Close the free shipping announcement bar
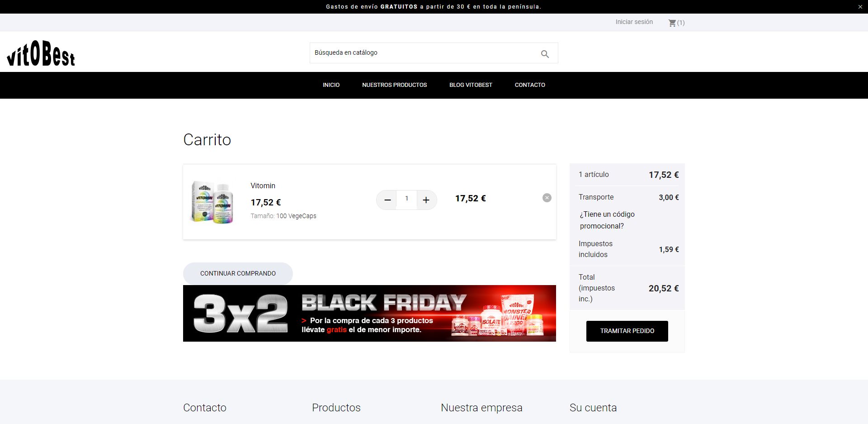Image resolution: width=868 pixels, height=424 pixels. point(860,7)
